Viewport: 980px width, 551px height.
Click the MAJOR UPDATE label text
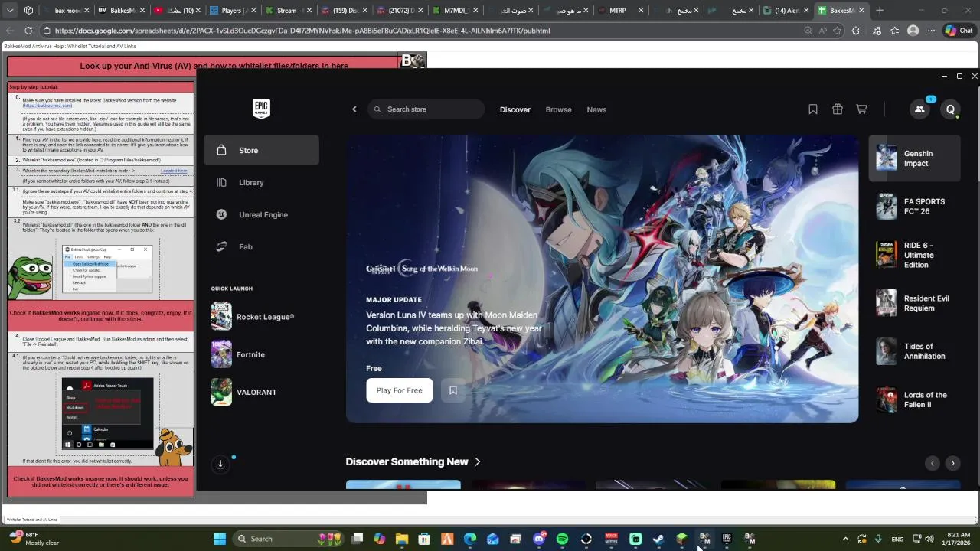coord(394,300)
